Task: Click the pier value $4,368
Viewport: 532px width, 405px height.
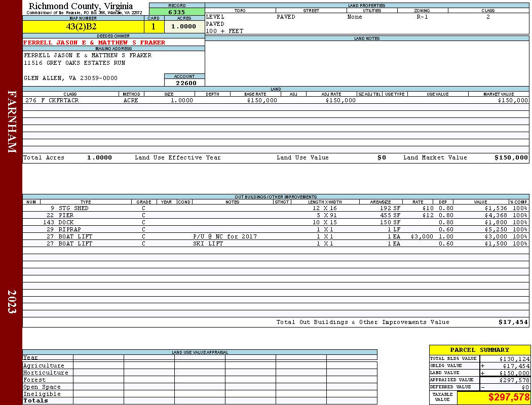Action: (496, 215)
